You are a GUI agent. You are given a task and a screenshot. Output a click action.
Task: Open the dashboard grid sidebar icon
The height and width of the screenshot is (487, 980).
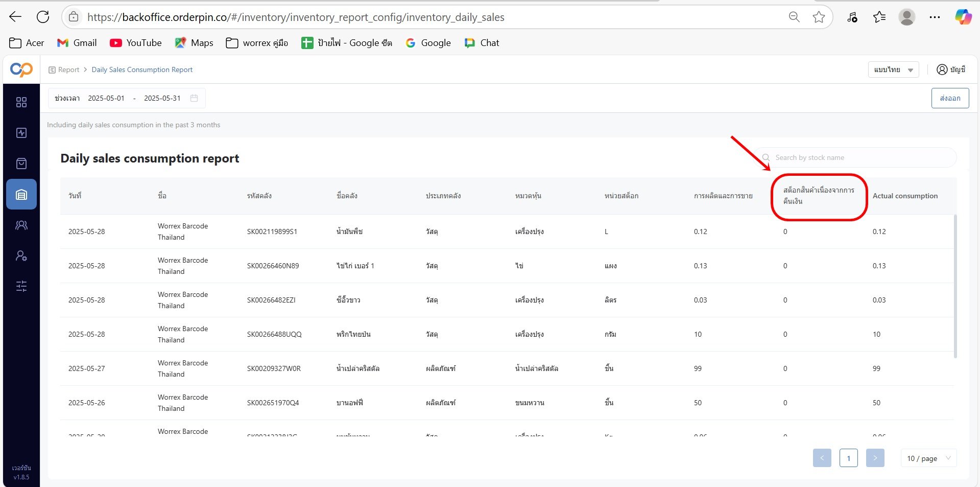pyautogui.click(x=21, y=102)
